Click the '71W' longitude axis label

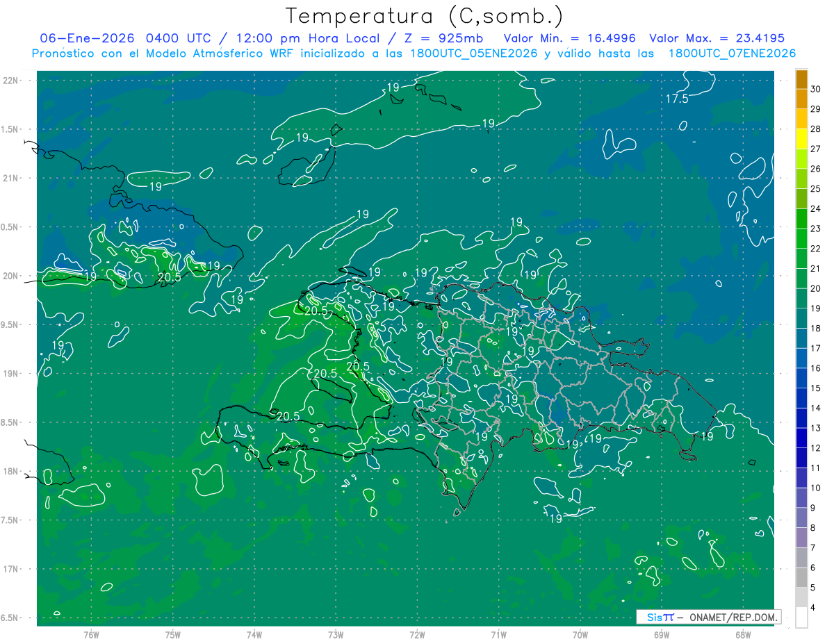(x=498, y=634)
